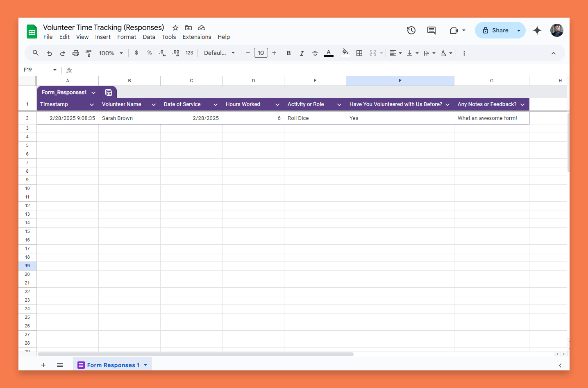588x388 pixels.
Task: Expand the Form_Responses1 table name menu
Action: tap(93, 93)
